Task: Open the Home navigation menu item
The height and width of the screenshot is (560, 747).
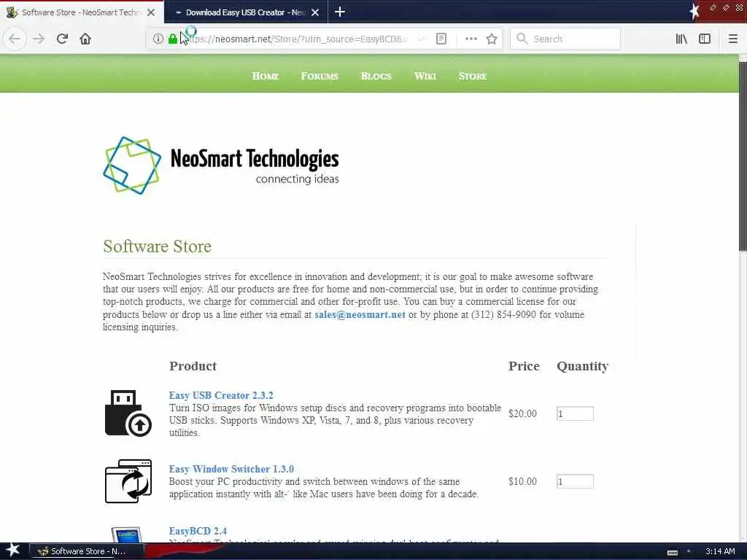Action: point(266,76)
